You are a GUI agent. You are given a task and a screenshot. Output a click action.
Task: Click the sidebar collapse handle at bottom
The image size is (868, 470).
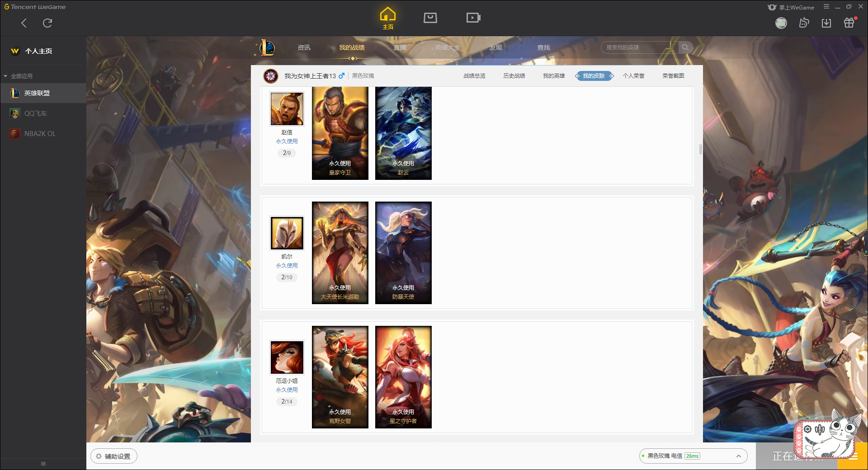click(43, 464)
